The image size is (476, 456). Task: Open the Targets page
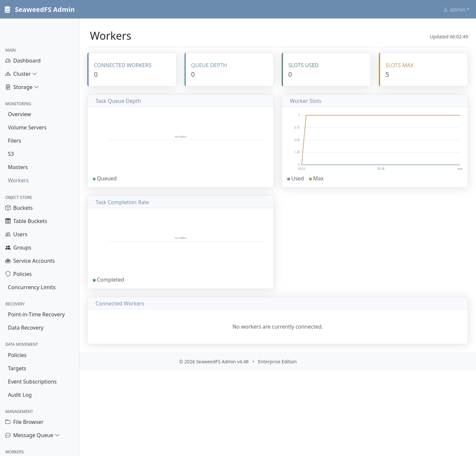17,368
